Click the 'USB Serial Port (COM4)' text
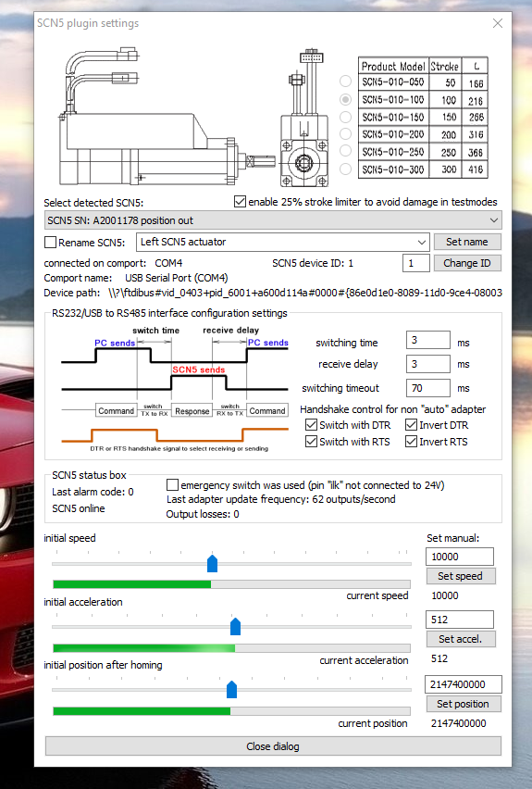The width and height of the screenshot is (532, 789). [x=177, y=278]
